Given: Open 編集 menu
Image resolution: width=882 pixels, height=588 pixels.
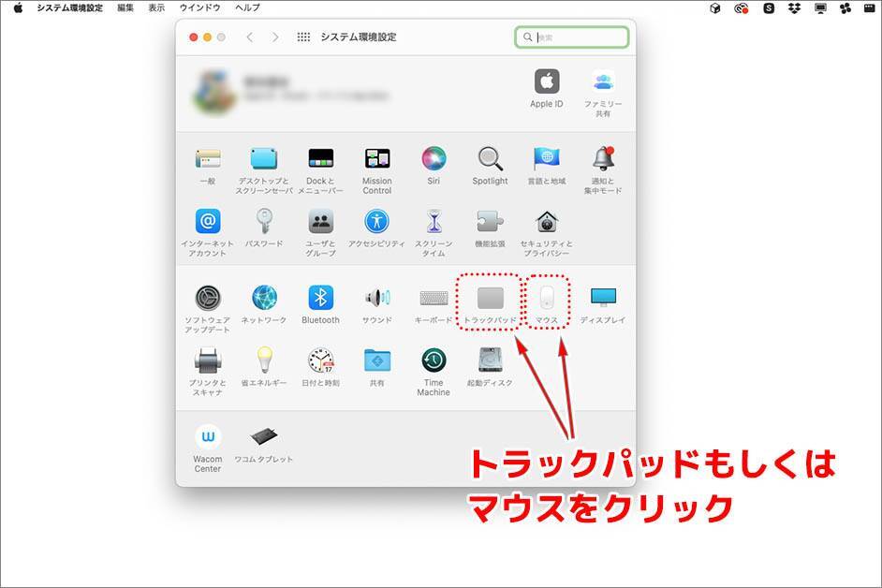Looking at the screenshot, I should pyautogui.click(x=125, y=7).
